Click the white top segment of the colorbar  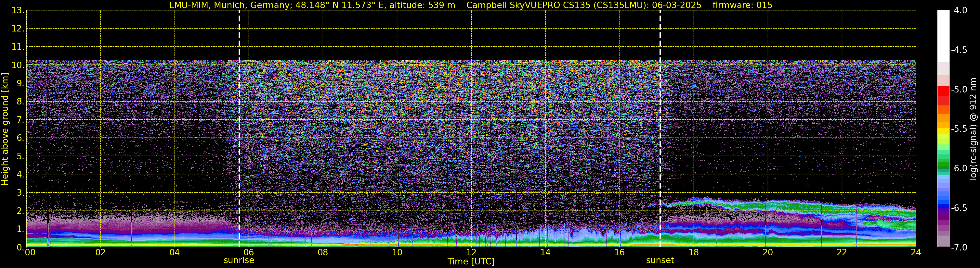click(944, 36)
